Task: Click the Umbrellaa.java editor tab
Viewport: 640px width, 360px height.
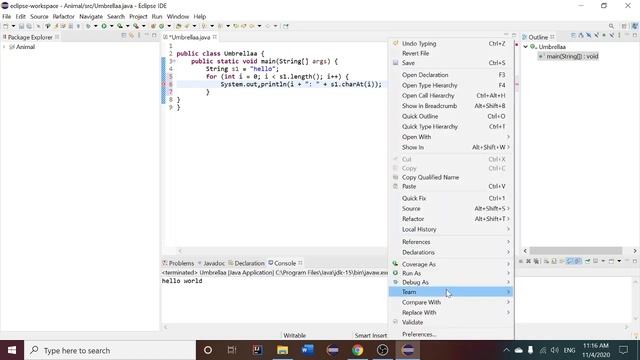Action: pos(191,37)
